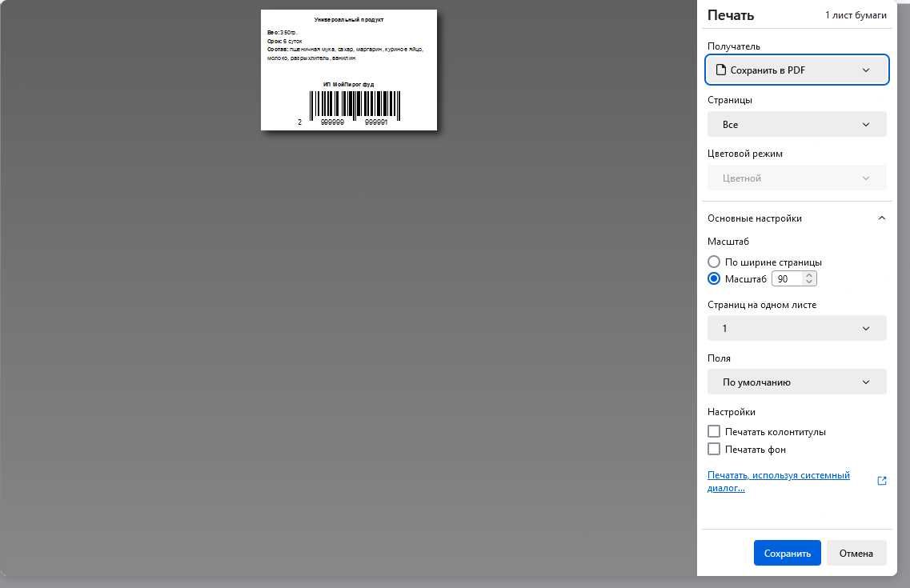Click the Отмена button
The width and height of the screenshot is (910, 588).
pos(856,554)
